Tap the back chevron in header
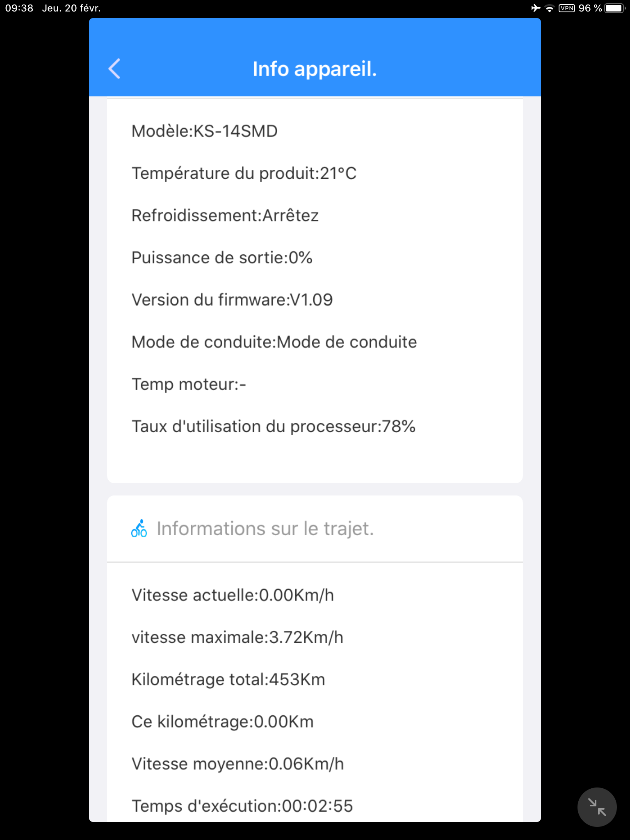 (114, 68)
